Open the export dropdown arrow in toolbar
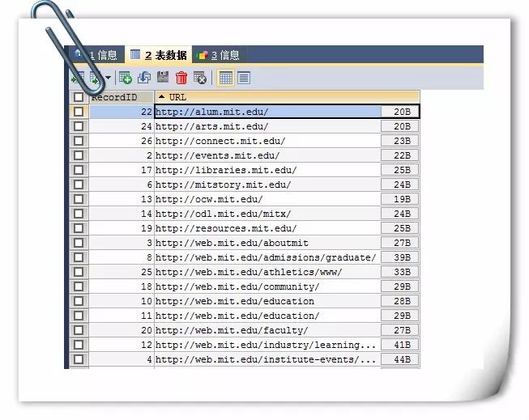Viewport: 529px width, 420px height. coord(108,78)
